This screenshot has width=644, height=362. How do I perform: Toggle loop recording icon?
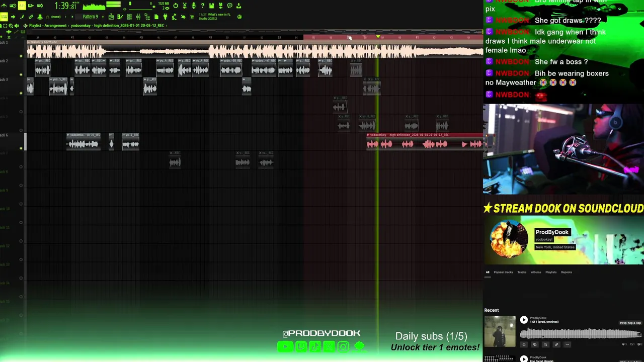click(x=40, y=6)
